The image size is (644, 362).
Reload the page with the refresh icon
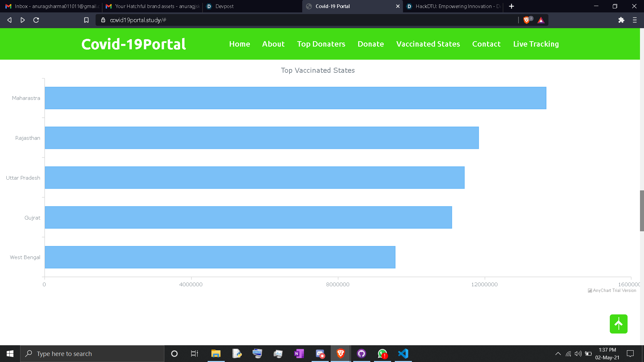(x=36, y=20)
